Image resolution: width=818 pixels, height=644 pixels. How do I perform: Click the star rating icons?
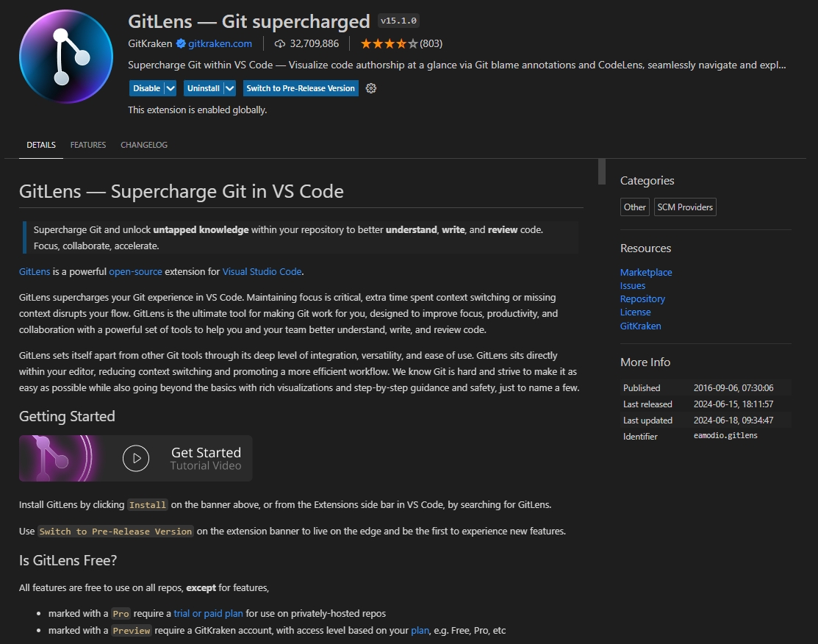(x=390, y=44)
